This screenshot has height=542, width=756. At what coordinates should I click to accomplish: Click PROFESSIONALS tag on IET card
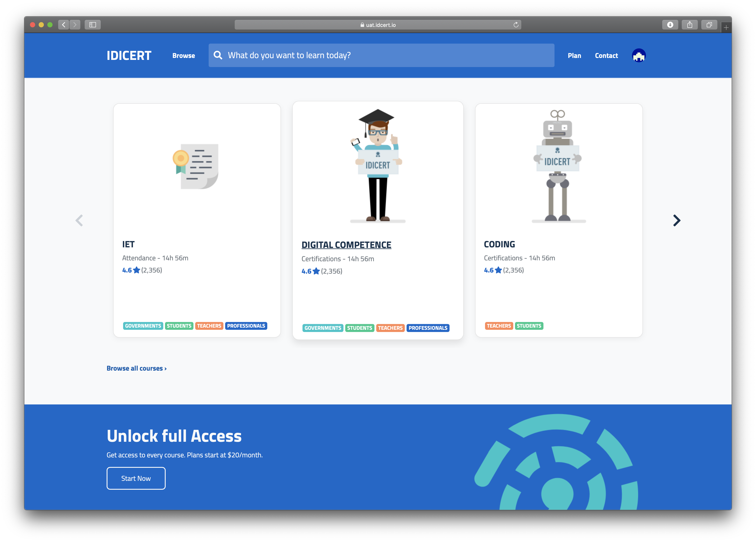tap(246, 326)
